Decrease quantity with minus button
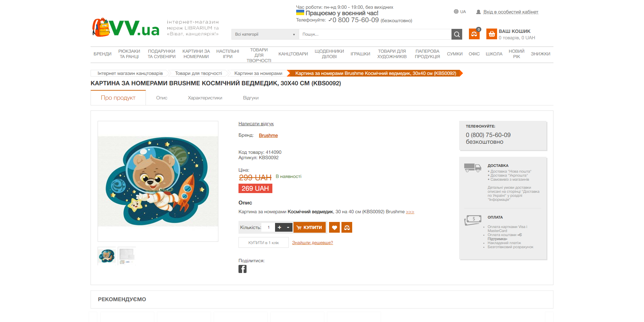 tap(288, 227)
